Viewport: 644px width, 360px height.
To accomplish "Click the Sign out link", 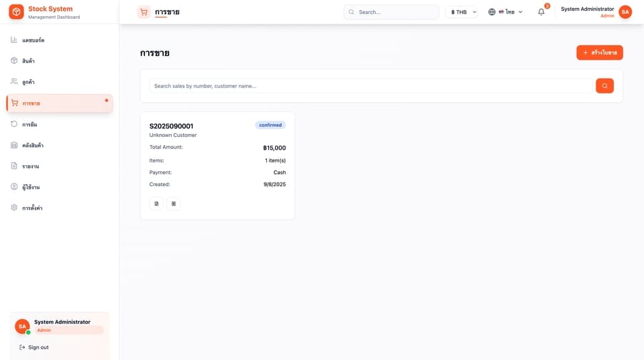I will click(34, 347).
